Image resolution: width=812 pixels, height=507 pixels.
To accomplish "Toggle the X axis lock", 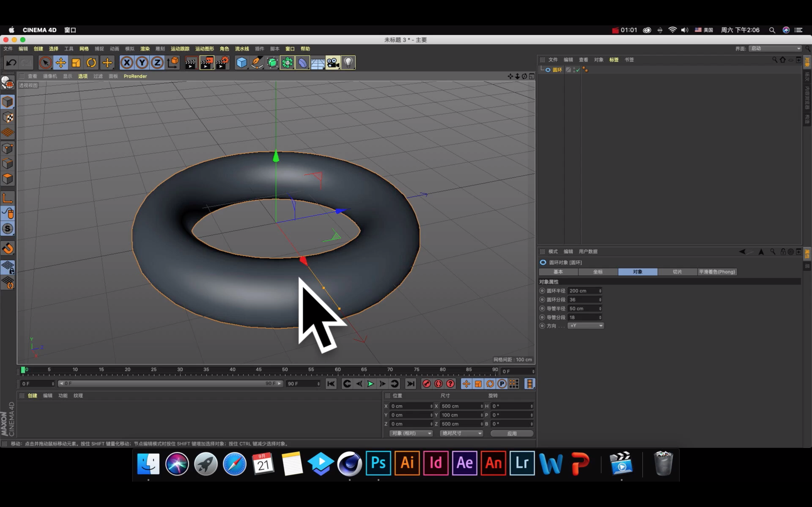I will [127, 63].
